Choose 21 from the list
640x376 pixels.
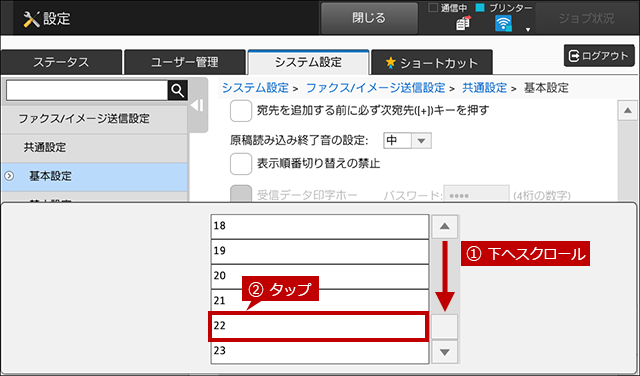(320, 301)
